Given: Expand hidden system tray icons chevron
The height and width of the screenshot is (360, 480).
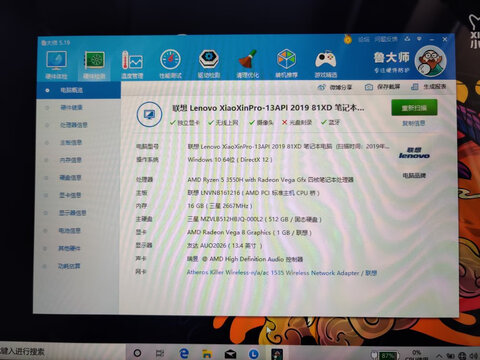Looking at the screenshot, I should click(440, 356).
